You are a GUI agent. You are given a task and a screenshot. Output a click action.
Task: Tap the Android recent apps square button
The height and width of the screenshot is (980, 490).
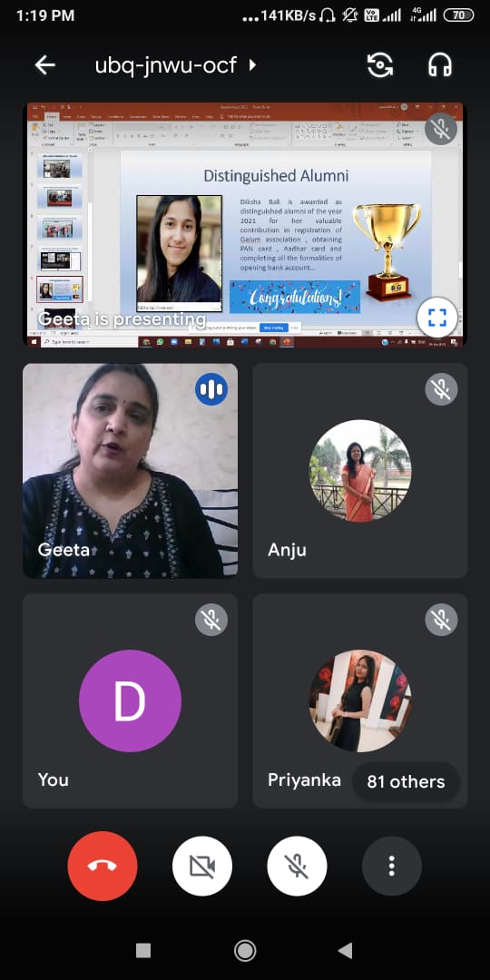(143, 951)
